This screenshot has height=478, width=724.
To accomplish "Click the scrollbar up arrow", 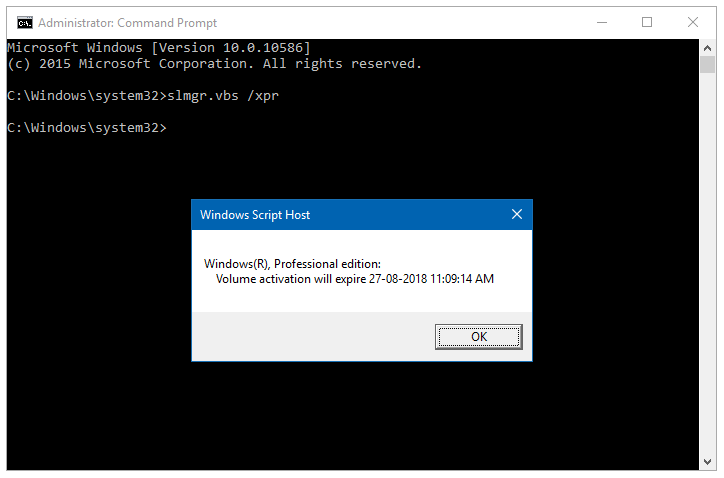I will pos(707,48).
